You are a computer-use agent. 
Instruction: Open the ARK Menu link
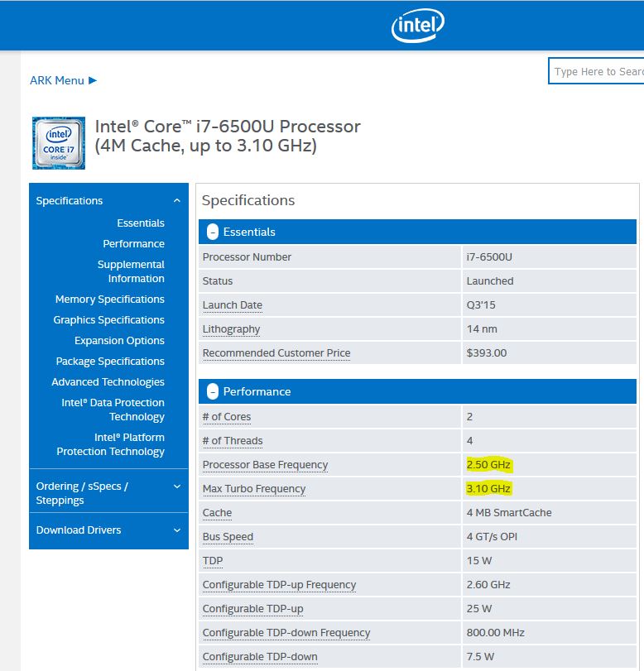click(x=57, y=80)
